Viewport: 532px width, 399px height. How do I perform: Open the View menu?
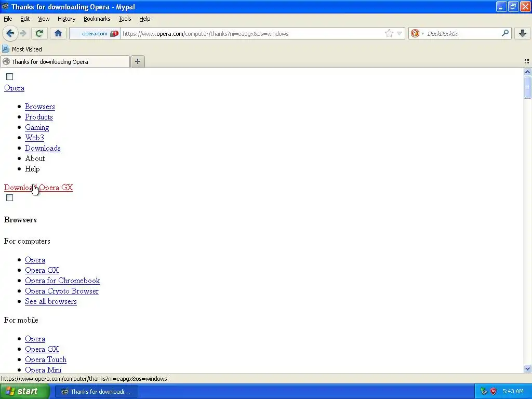point(44,19)
